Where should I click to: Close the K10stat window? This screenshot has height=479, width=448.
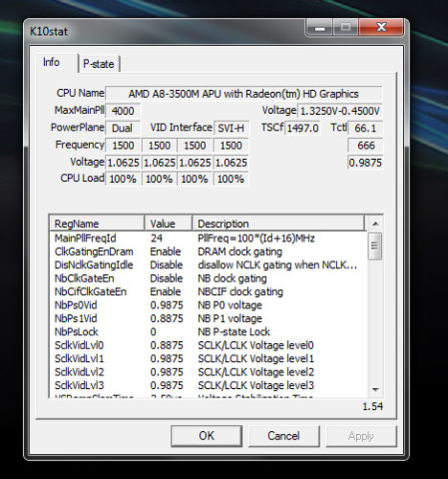382,27
